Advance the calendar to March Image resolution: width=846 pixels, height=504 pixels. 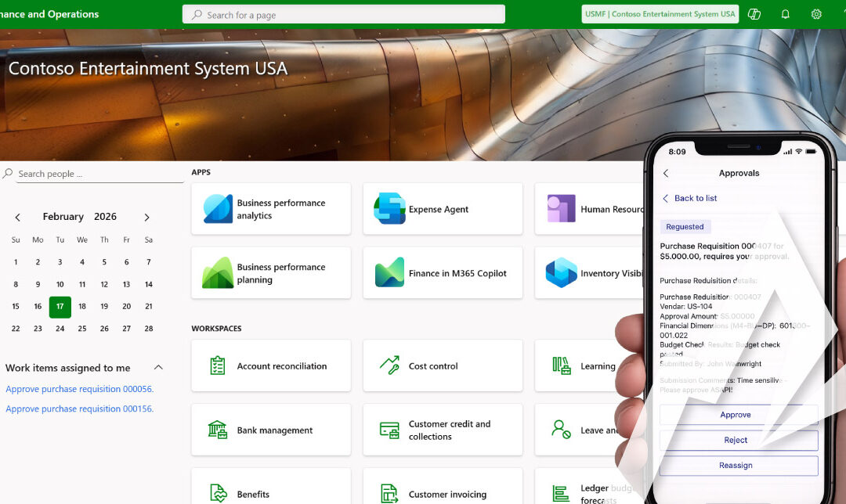click(146, 217)
